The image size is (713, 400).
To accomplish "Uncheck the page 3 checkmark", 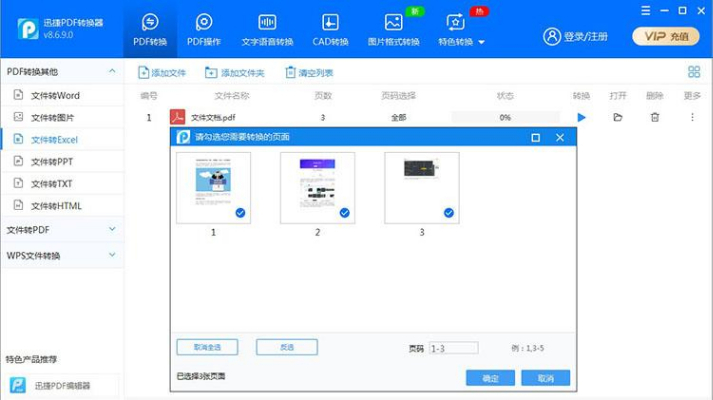I will click(x=448, y=213).
